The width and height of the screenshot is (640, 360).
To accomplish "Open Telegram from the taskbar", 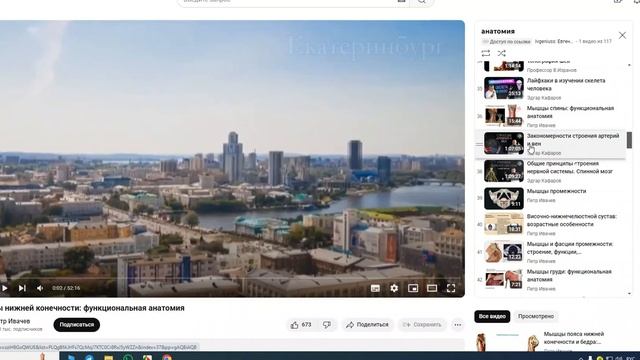I will pyautogui.click(x=89, y=358).
